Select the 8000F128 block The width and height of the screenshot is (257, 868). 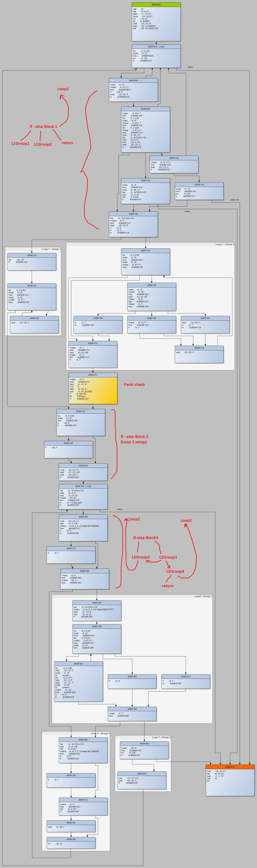146,191
